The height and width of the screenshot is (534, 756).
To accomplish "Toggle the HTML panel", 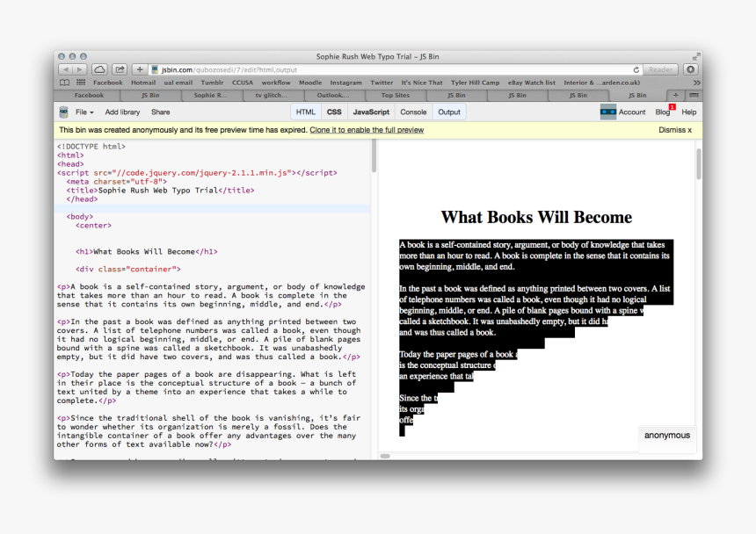I will [x=306, y=112].
